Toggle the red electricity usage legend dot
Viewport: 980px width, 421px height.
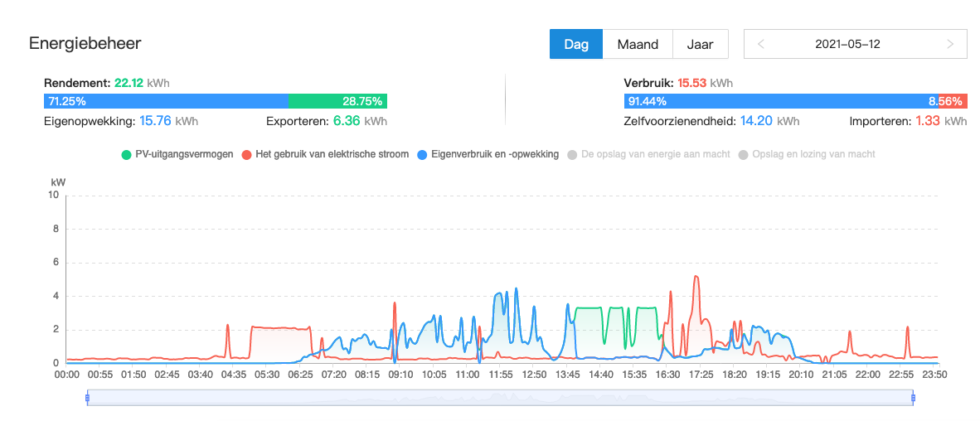(247, 154)
